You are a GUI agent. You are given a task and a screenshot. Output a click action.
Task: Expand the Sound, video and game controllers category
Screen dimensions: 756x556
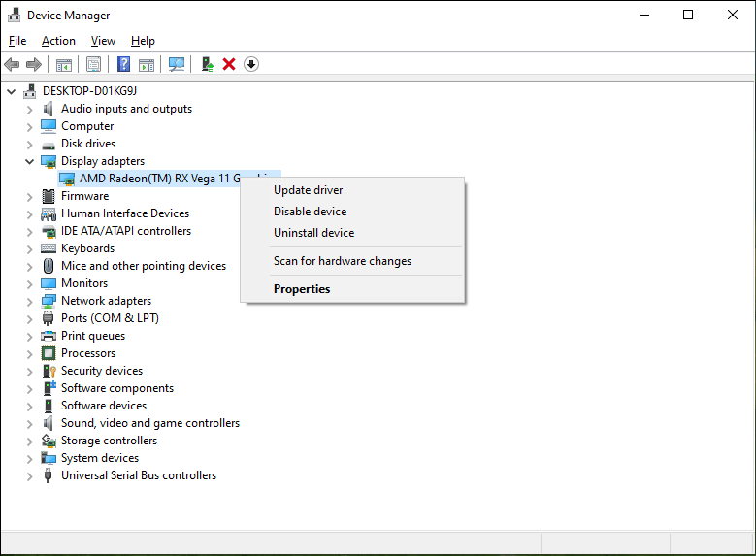click(x=30, y=423)
